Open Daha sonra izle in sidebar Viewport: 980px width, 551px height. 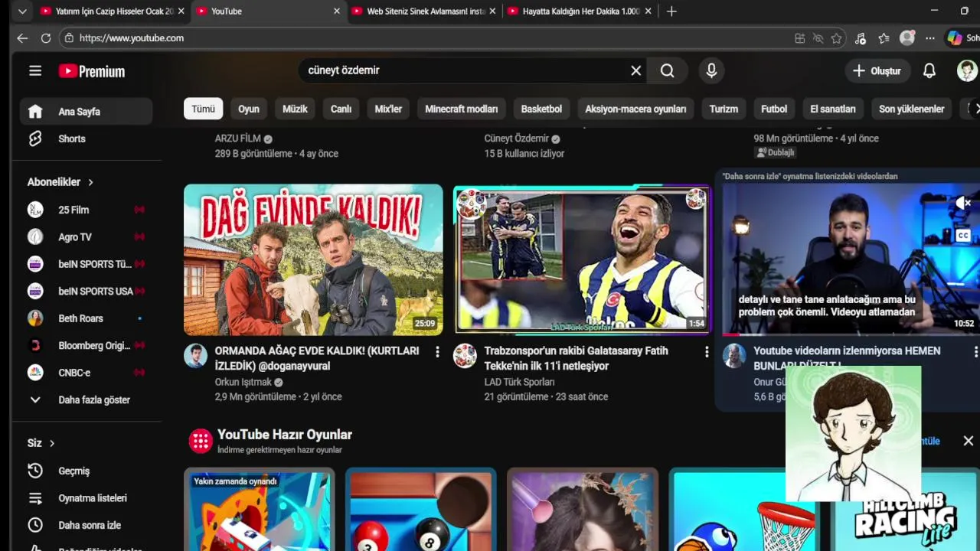click(x=86, y=525)
